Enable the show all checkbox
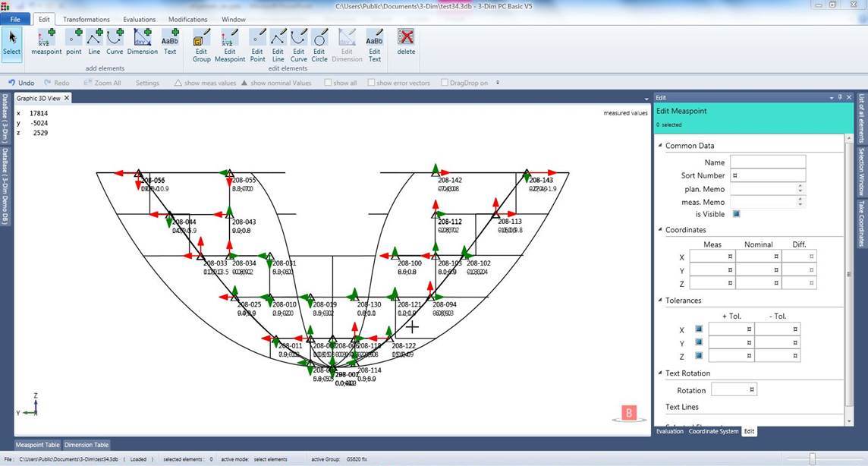This screenshot has width=868, height=466. pyautogui.click(x=328, y=83)
